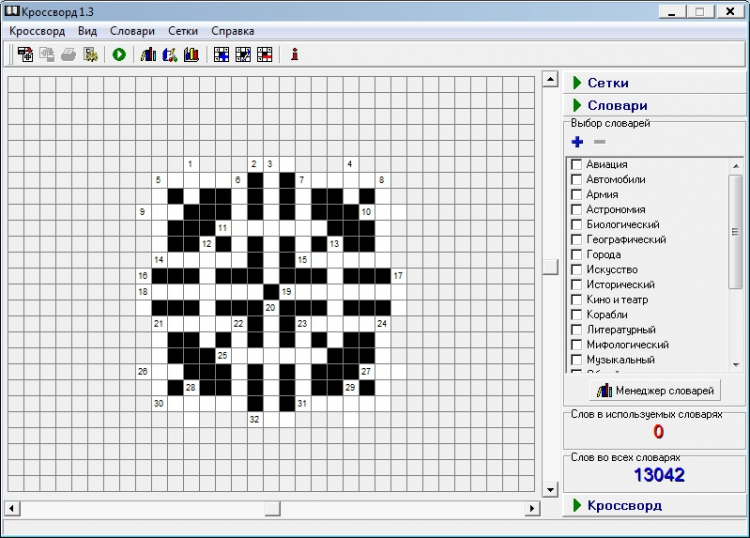Tick the Авиация dictionary checkbox

pyautogui.click(x=577, y=165)
